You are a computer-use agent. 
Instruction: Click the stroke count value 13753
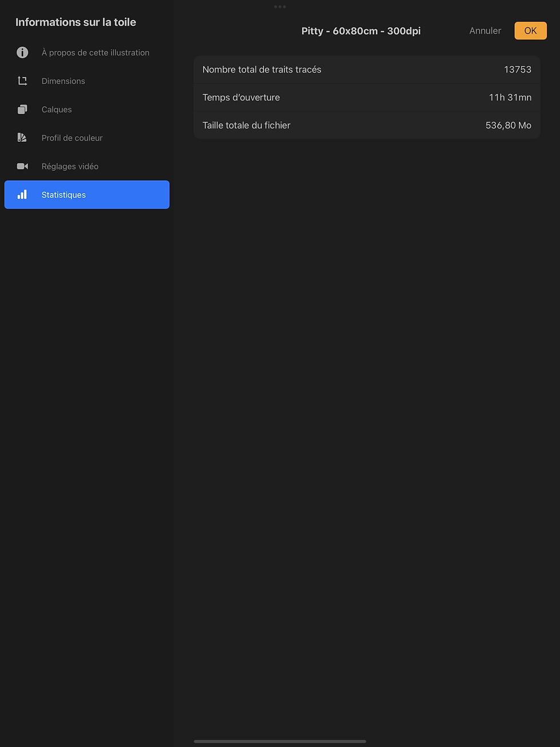518,70
